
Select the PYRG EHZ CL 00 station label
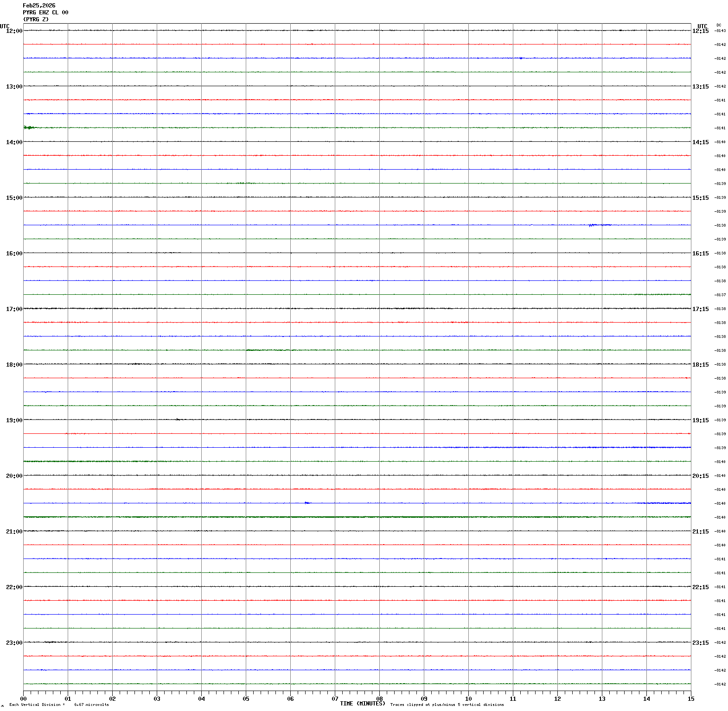coord(45,13)
